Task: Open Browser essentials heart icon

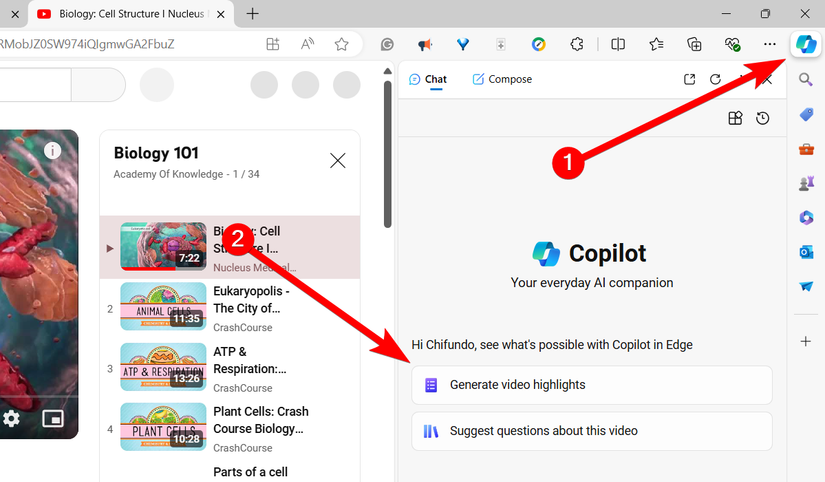Action: [732, 44]
